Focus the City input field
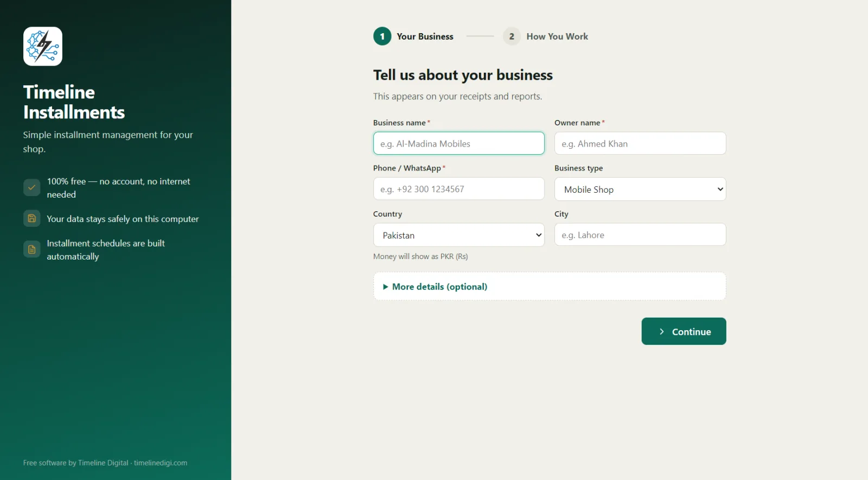This screenshot has width=868, height=480. pos(640,235)
